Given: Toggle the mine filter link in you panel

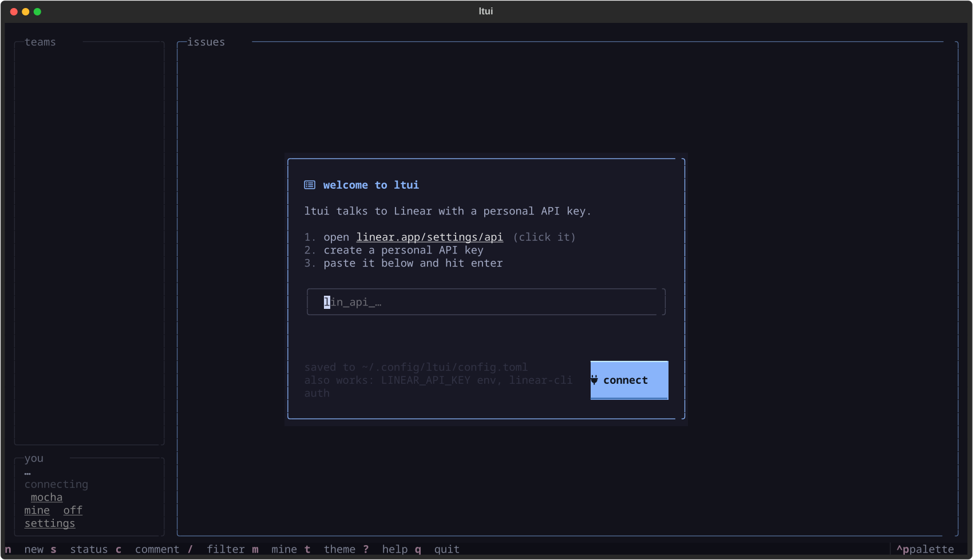Looking at the screenshot, I should click(37, 510).
